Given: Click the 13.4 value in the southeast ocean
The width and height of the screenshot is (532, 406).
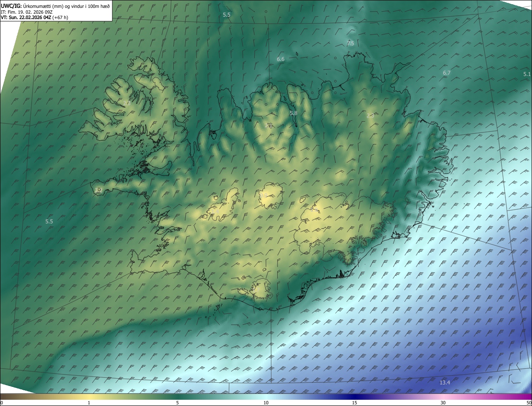Looking at the screenshot, I should coord(445,382).
